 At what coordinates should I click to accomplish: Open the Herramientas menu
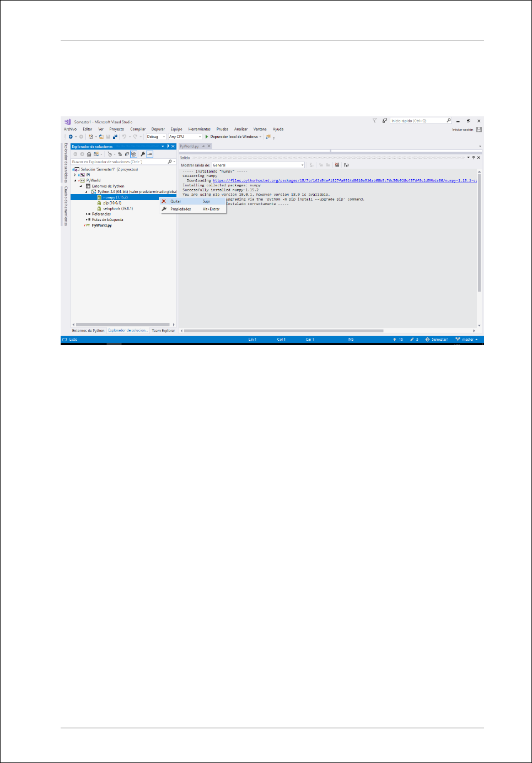pyautogui.click(x=200, y=129)
